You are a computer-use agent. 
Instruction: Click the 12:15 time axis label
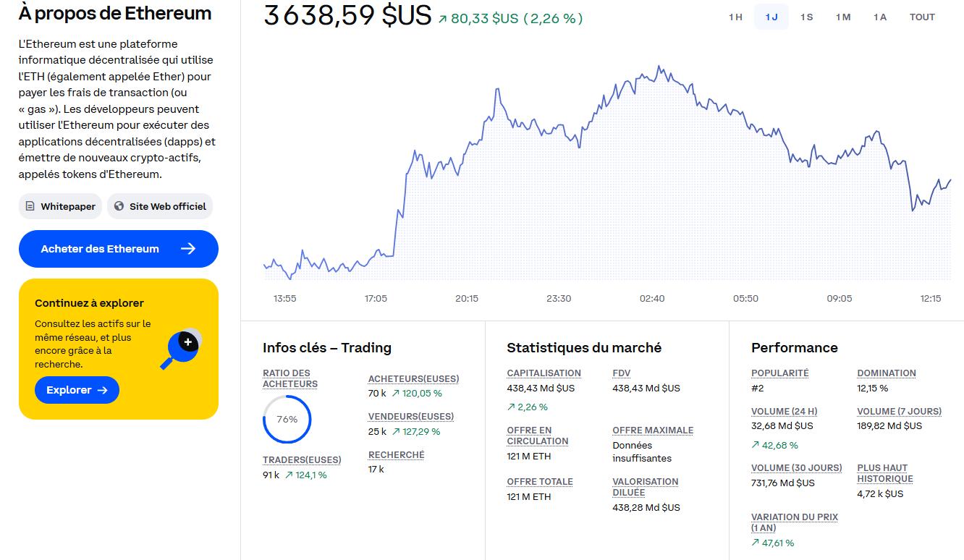tap(931, 298)
